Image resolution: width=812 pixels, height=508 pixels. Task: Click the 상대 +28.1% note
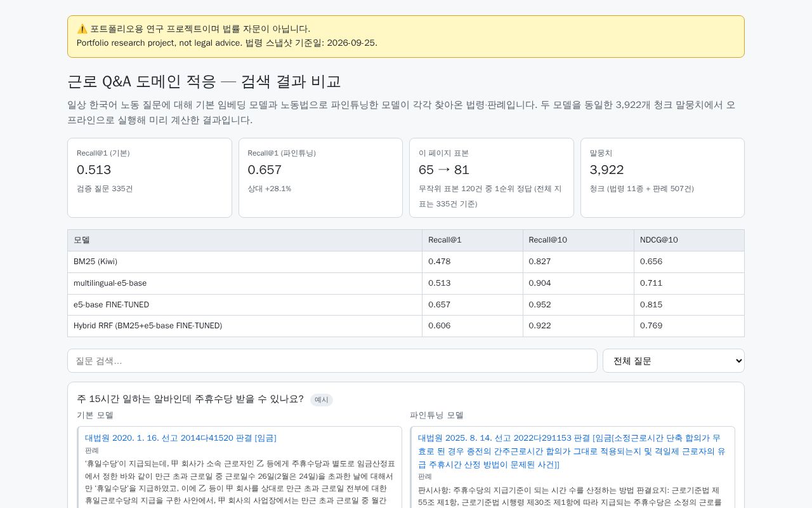point(270,189)
